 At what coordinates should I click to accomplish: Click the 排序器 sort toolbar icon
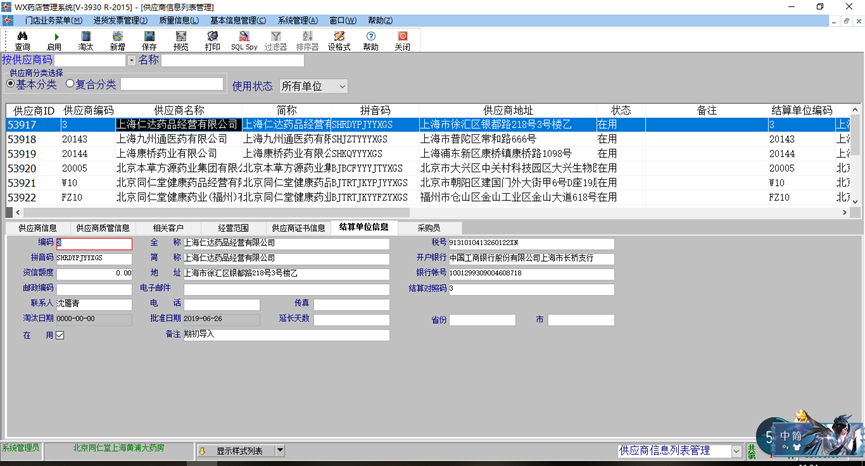(307, 41)
